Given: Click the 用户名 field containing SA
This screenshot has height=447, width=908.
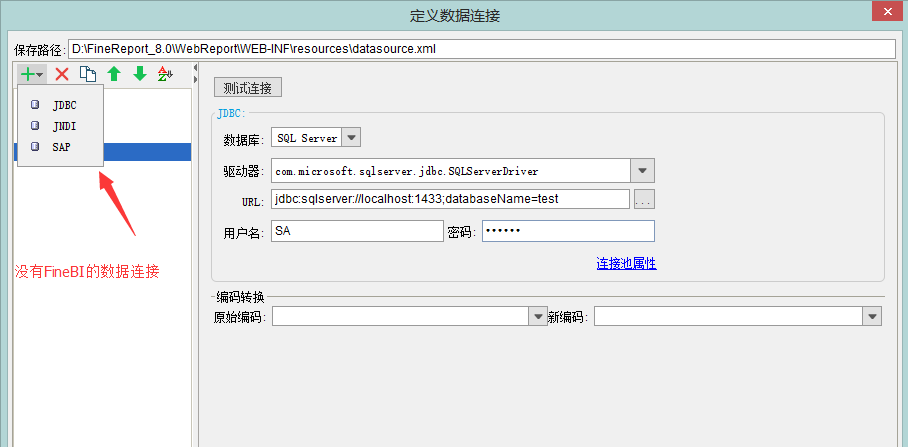Looking at the screenshot, I should (x=357, y=231).
